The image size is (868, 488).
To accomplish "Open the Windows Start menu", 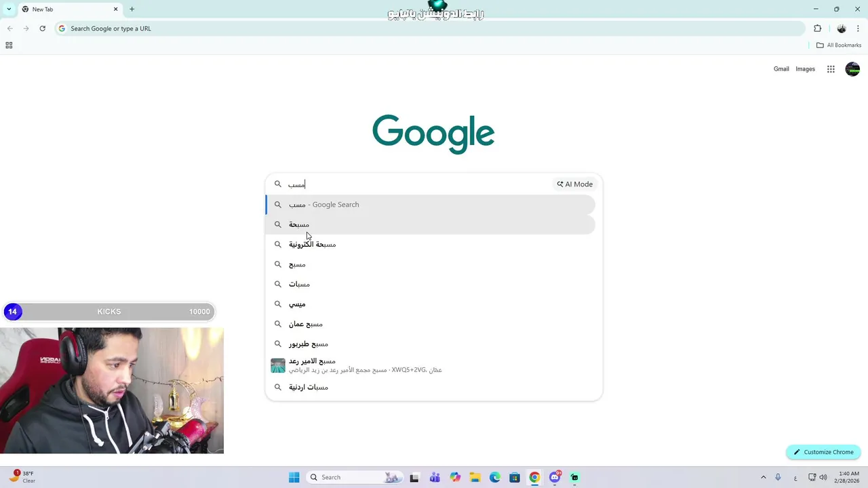I will [294, 477].
